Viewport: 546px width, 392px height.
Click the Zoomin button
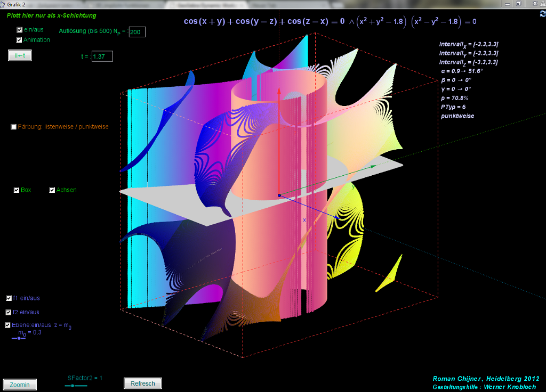tap(20, 385)
